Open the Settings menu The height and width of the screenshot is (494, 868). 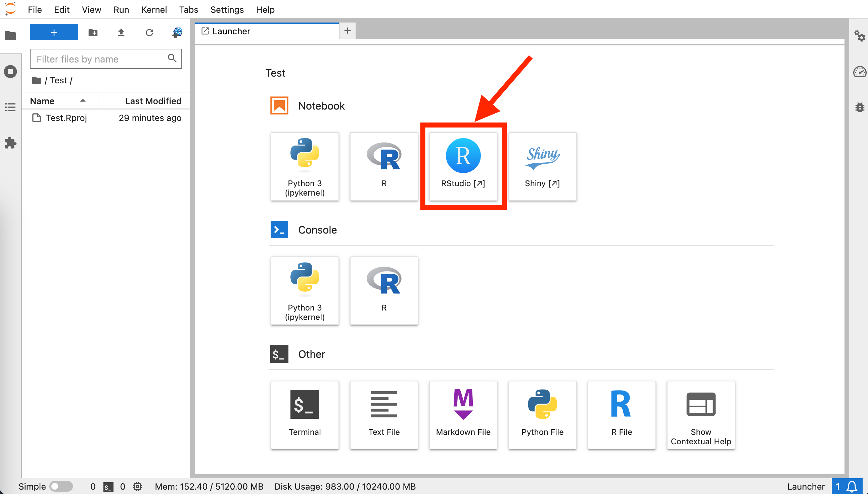click(227, 9)
